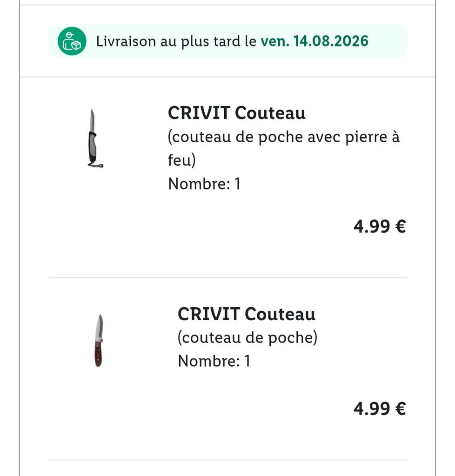Open first CRIVIT Couteau product title
455x476 pixels.
pyautogui.click(x=237, y=113)
